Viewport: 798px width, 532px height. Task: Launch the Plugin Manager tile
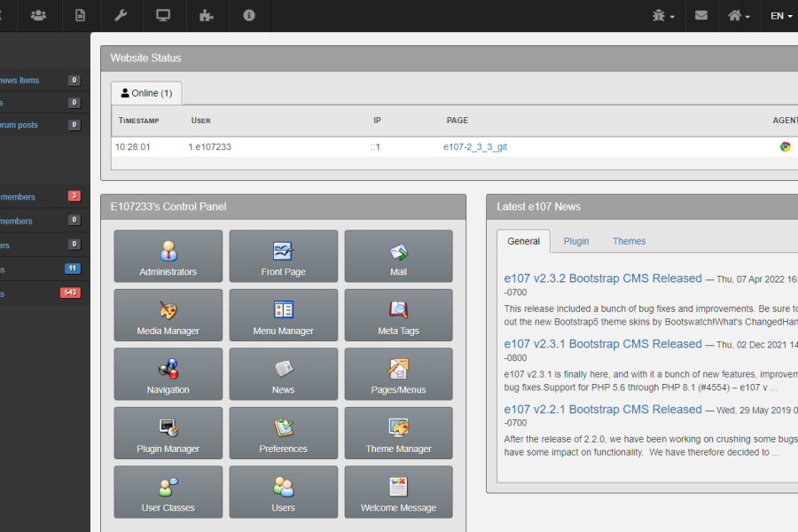click(168, 434)
